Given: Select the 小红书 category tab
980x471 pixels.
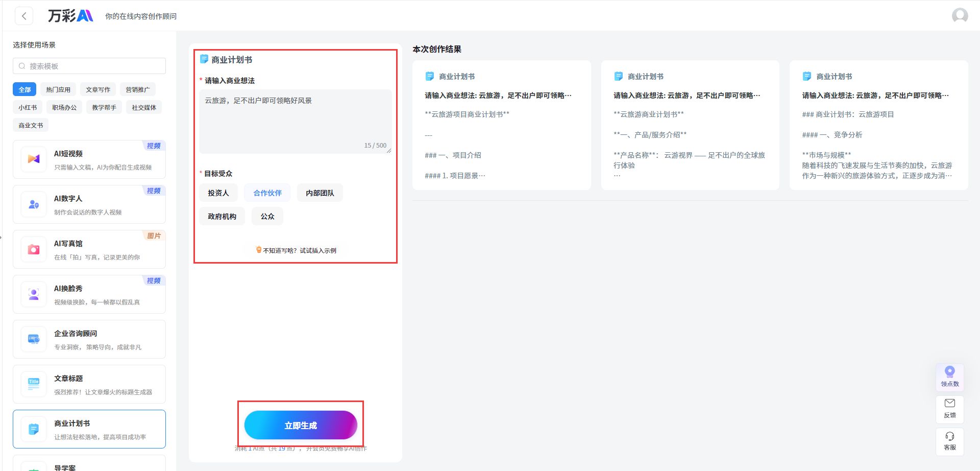Looking at the screenshot, I should click(28, 107).
